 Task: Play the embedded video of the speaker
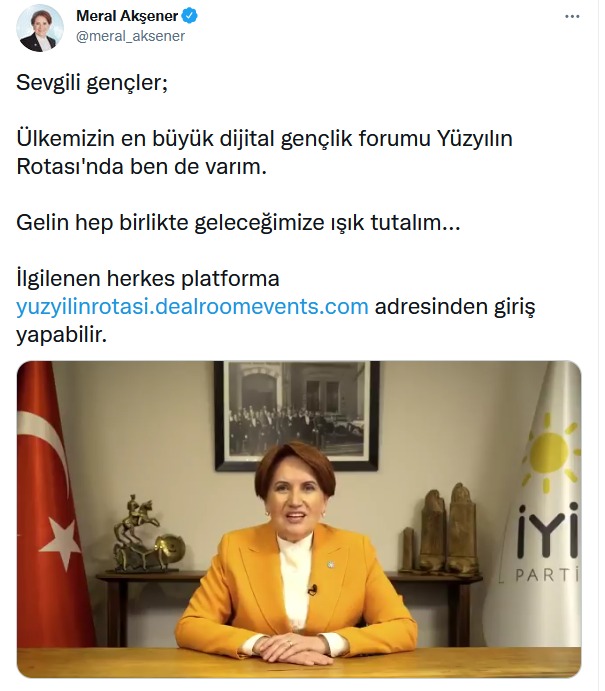coord(299,519)
